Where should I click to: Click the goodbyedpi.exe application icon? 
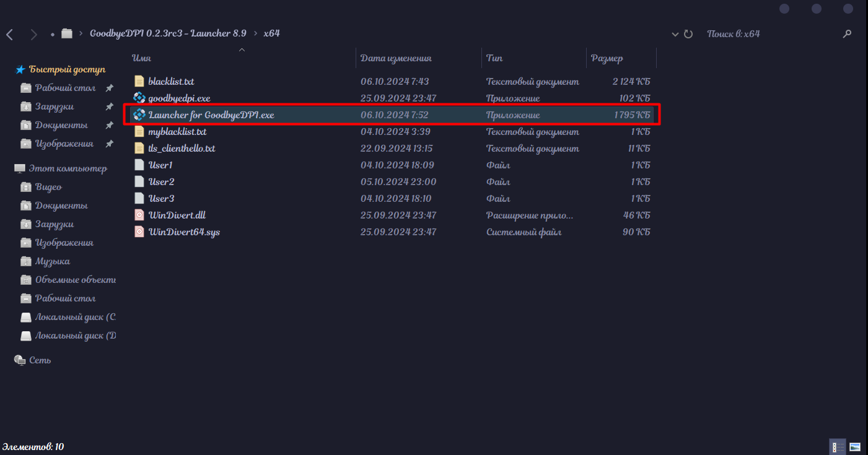139,98
